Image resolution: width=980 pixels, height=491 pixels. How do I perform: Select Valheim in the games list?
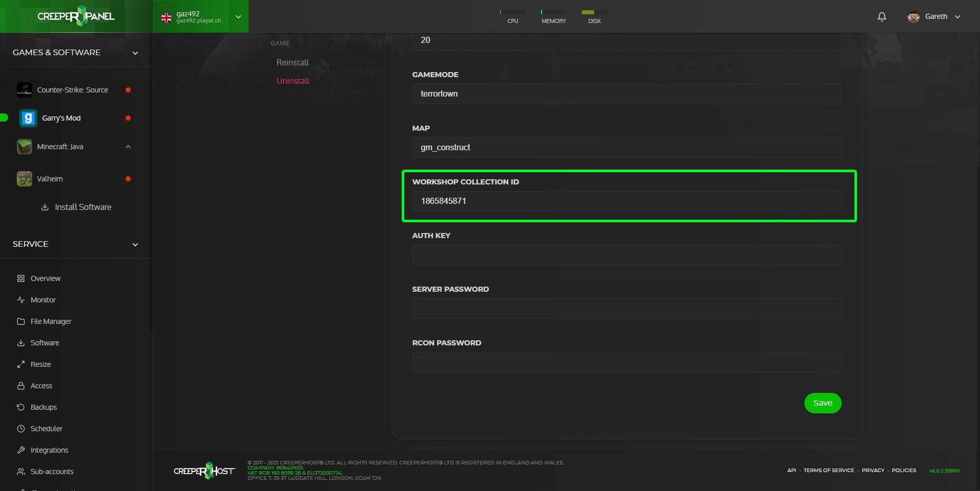(x=50, y=179)
